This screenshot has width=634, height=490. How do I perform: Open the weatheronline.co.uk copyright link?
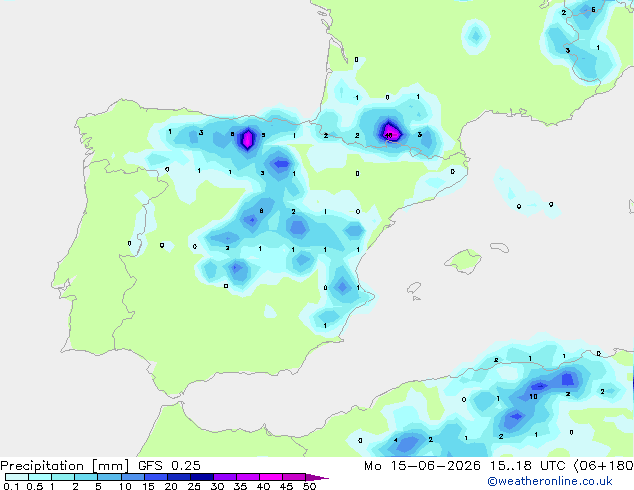pyautogui.click(x=550, y=481)
